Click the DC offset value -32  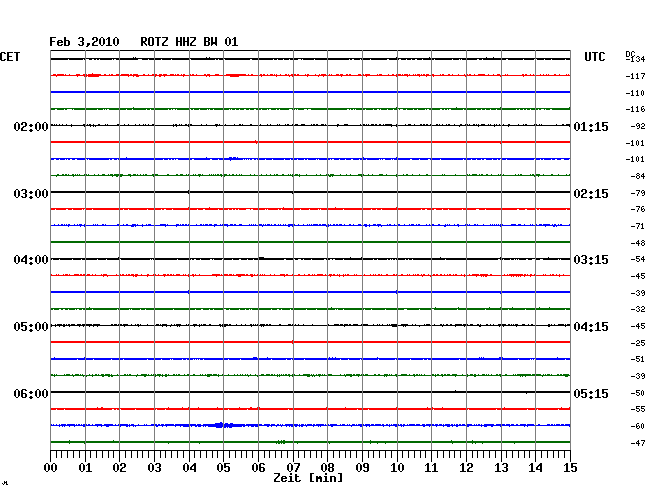638,309
